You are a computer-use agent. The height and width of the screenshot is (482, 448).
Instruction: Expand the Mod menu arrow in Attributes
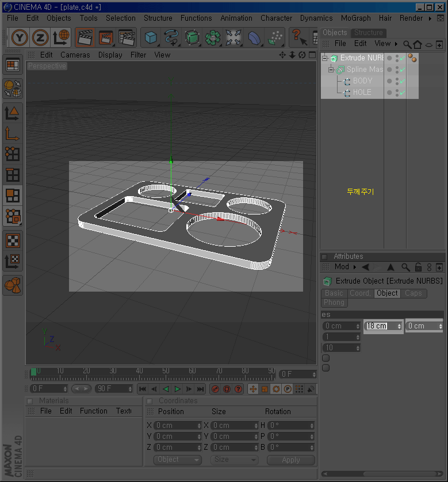pyautogui.click(x=355, y=267)
